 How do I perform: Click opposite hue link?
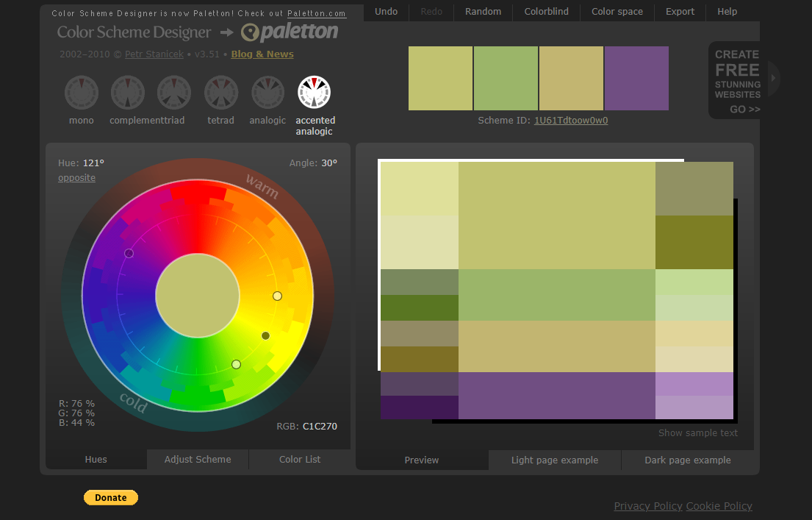click(x=76, y=178)
